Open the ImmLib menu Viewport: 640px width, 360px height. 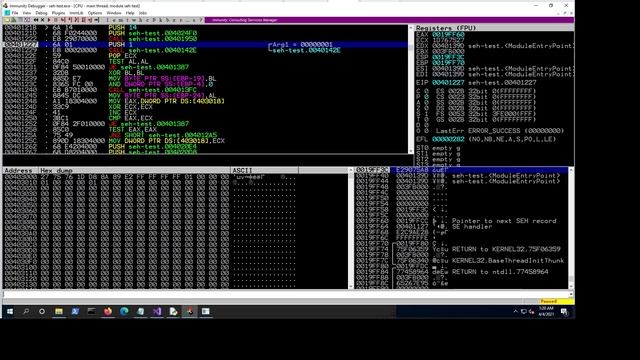[x=76, y=13]
